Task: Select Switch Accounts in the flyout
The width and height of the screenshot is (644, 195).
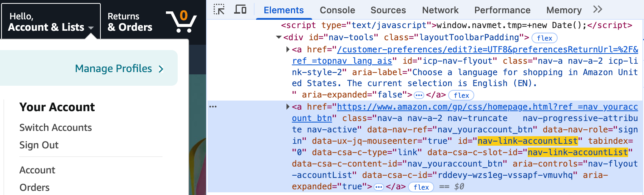Action: click(56, 127)
